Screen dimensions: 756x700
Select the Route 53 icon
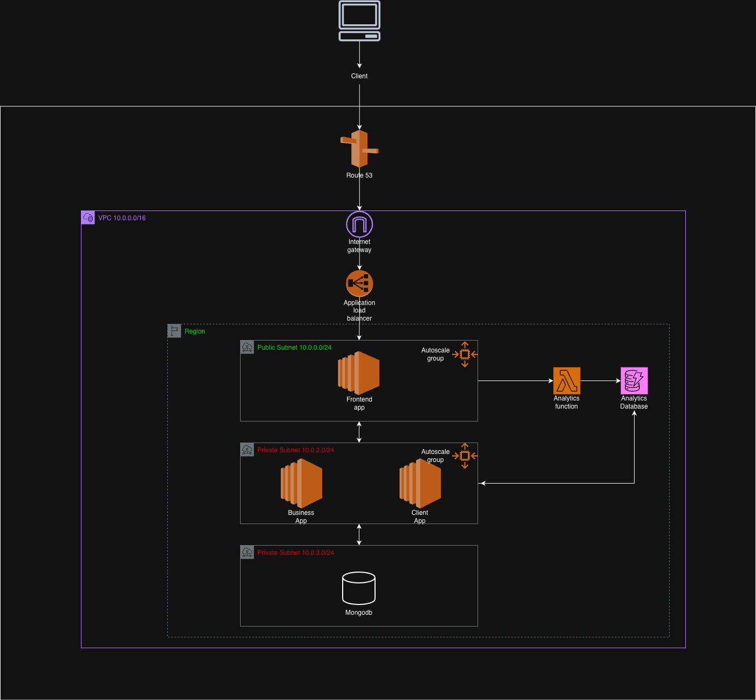click(x=359, y=149)
